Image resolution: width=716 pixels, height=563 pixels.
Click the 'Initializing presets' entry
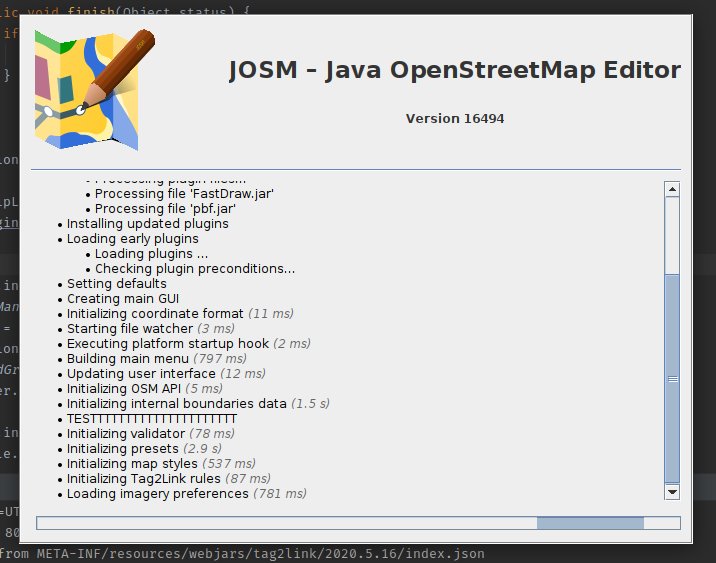pos(144,449)
